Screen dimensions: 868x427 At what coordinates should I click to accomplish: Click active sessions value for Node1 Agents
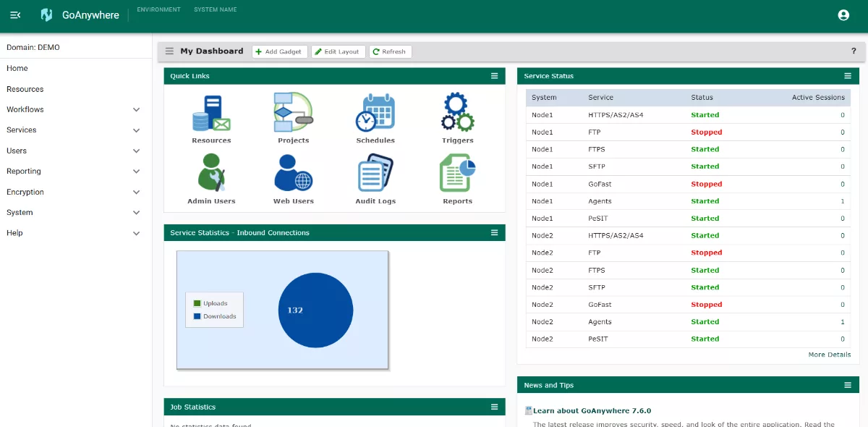click(x=843, y=201)
